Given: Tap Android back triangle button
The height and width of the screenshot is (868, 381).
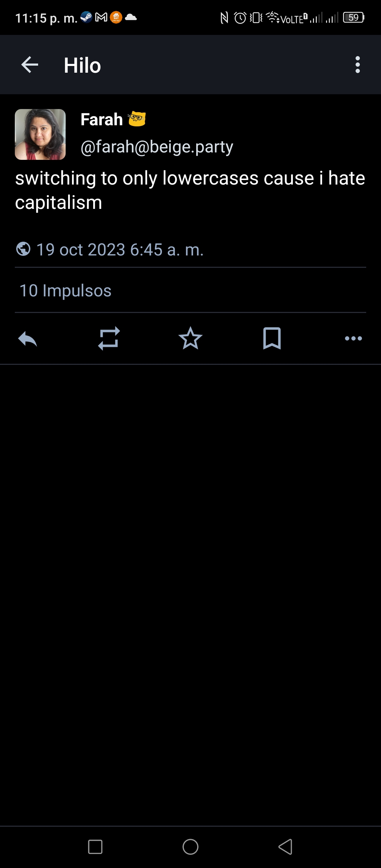Looking at the screenshot, I should coord(285,847).
